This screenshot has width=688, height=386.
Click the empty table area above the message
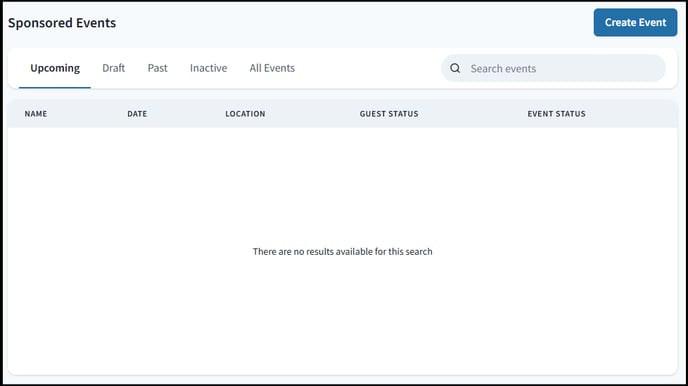click(342, 184)
